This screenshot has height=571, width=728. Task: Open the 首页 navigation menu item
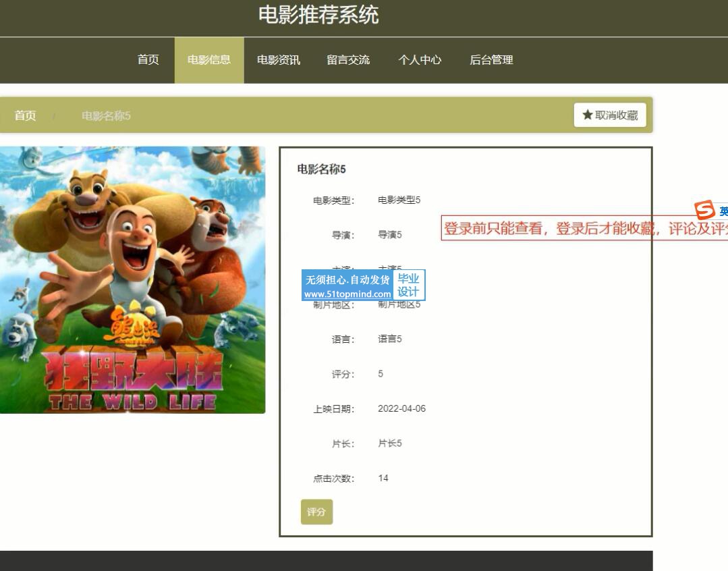pyautogui.click(x=148, y=60)
